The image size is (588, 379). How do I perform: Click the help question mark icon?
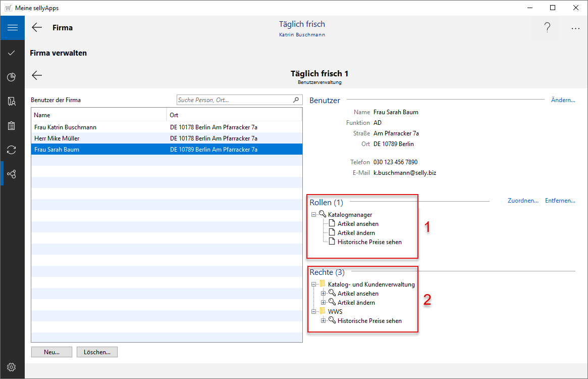pyautogui.click(x=547, y=28)
